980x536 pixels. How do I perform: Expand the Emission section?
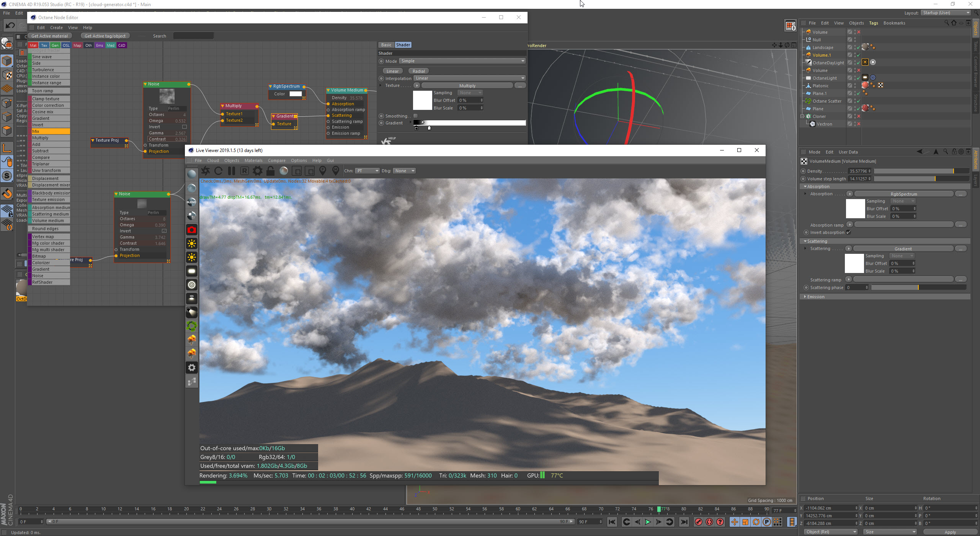point(816,297)
